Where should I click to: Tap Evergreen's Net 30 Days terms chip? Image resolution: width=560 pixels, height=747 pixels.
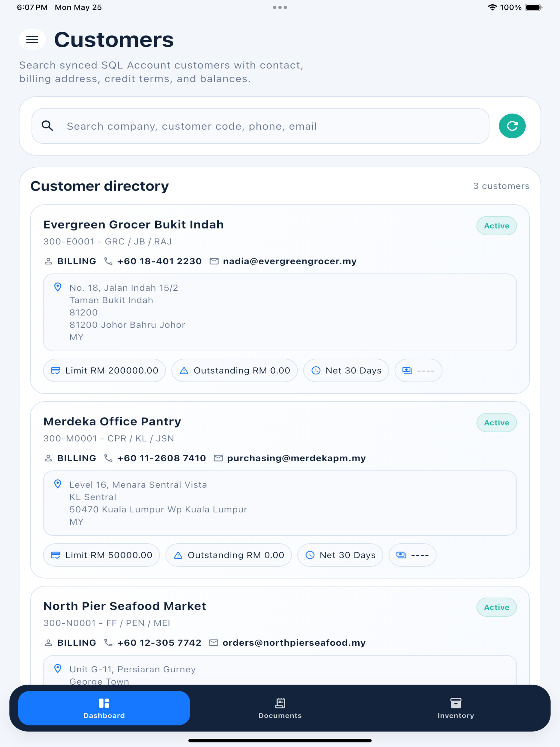pos(346,370)
